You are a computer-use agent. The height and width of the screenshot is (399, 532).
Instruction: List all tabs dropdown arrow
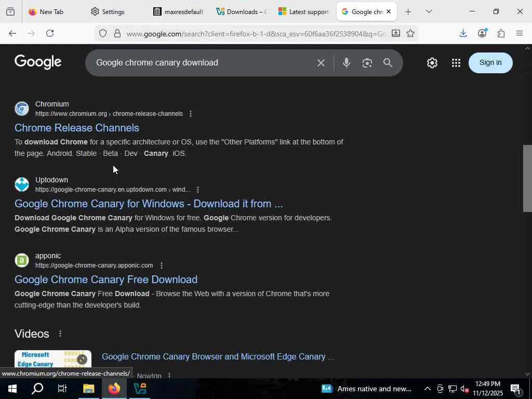[x=429, y=11]
